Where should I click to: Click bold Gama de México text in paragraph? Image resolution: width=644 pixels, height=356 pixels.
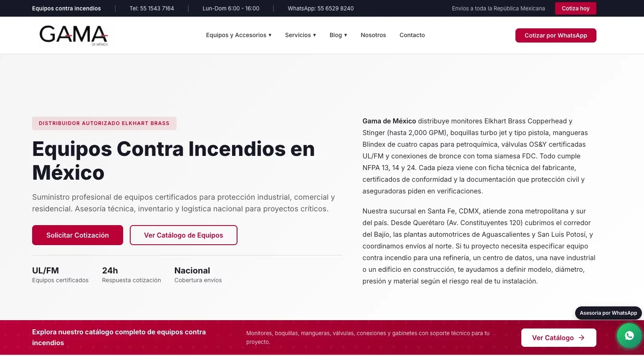click(389, 121)
